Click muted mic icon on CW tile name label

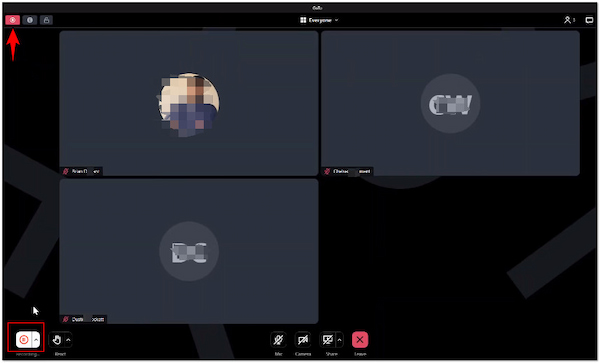327,171
